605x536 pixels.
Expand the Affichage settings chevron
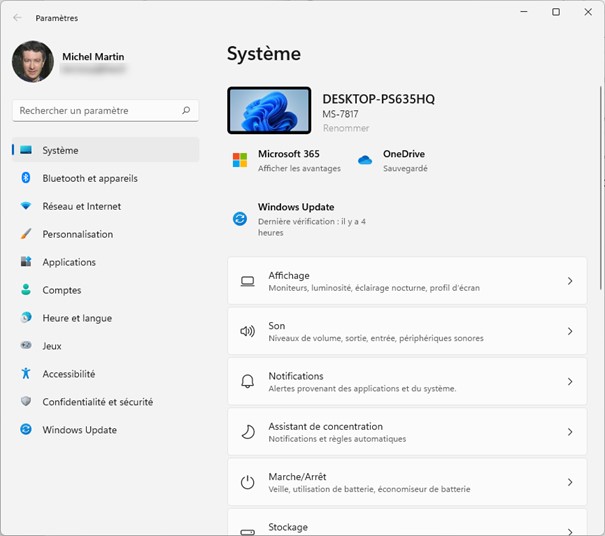tap(570, 281)
